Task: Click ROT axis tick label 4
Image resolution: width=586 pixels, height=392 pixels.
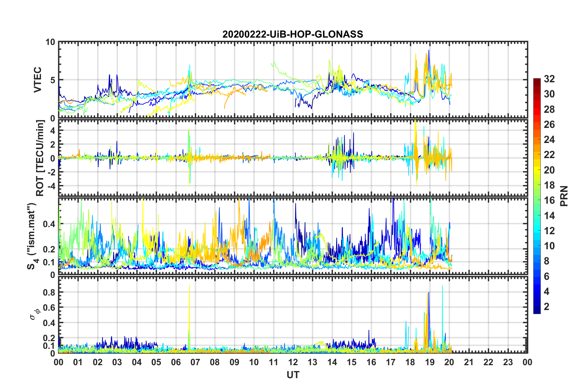Action: [x=53, y=131]
